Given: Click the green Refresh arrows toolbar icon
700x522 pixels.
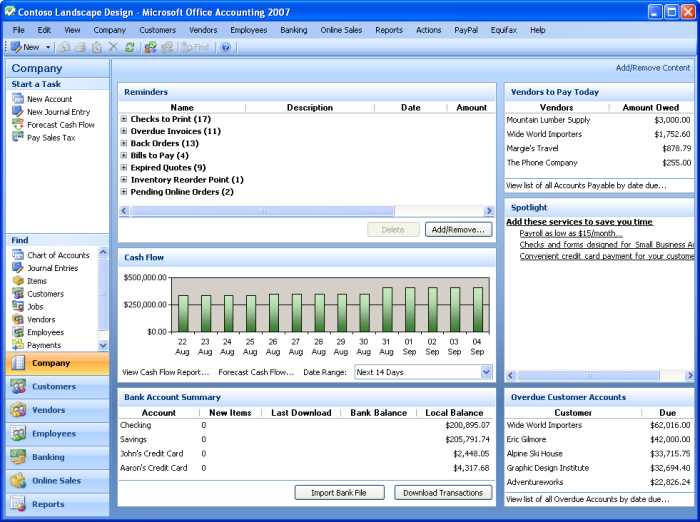Looking at the screenshot, I should pyautogui.click(x=130, y=47).
